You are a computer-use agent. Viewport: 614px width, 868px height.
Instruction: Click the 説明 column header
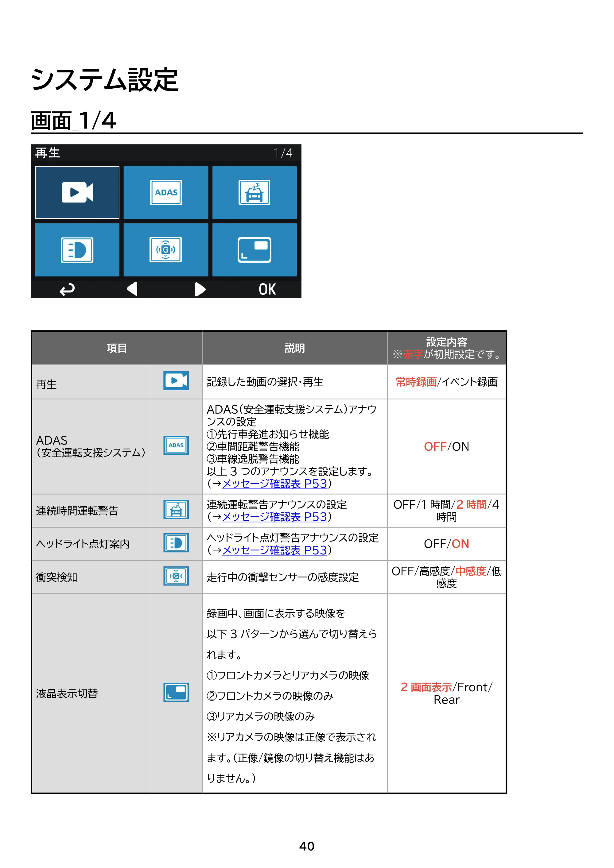pyautogui.click(x=295, y=348)
